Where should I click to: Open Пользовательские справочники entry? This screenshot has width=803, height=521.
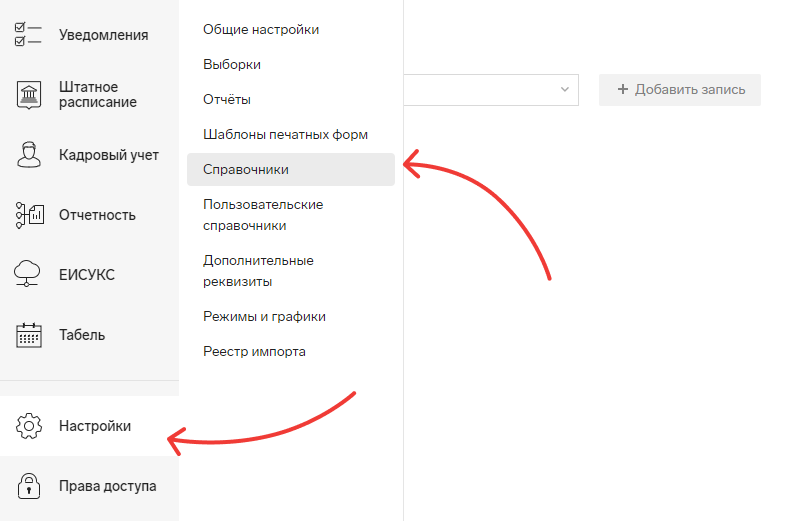[x=263, y=215]
